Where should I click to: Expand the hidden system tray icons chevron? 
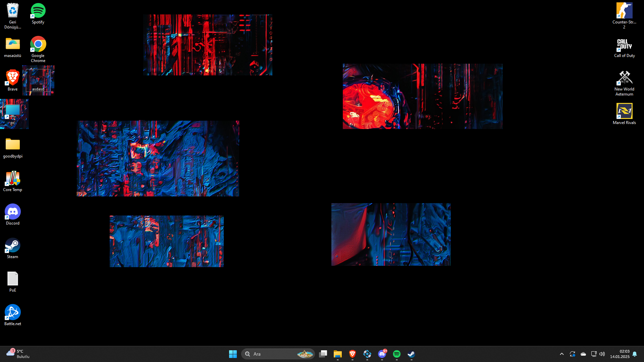(562, 354)
